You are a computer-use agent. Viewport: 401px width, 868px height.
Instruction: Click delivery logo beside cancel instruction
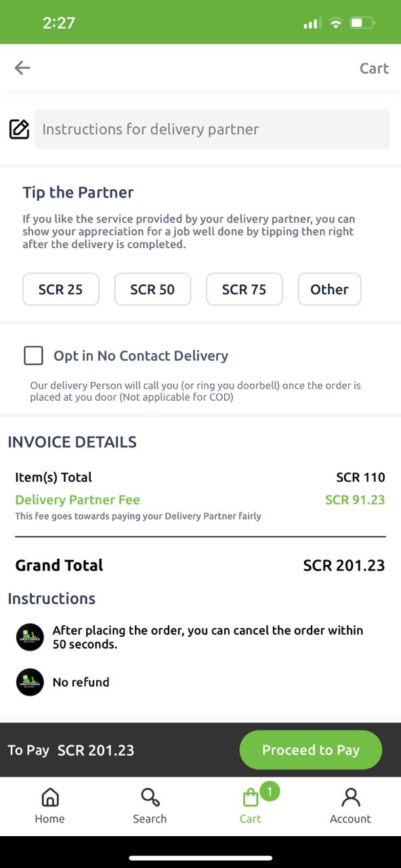coord(30,637)
